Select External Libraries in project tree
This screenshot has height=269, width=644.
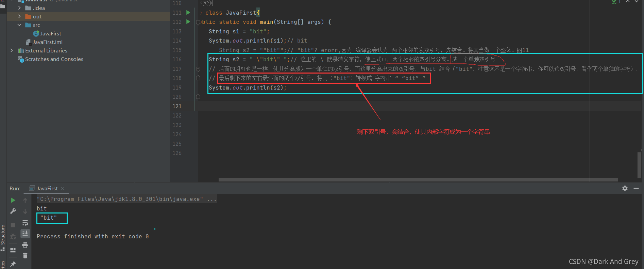pos(46,50)
